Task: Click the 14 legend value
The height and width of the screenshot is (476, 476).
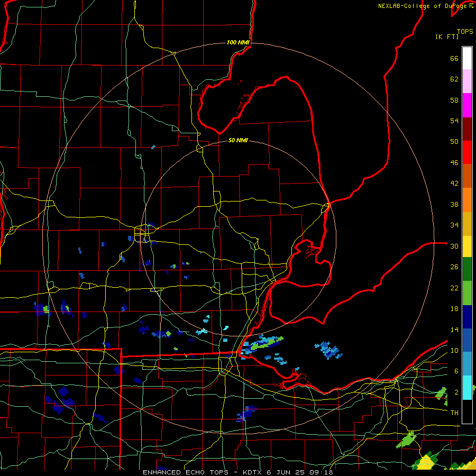Action: click(454, 329)
